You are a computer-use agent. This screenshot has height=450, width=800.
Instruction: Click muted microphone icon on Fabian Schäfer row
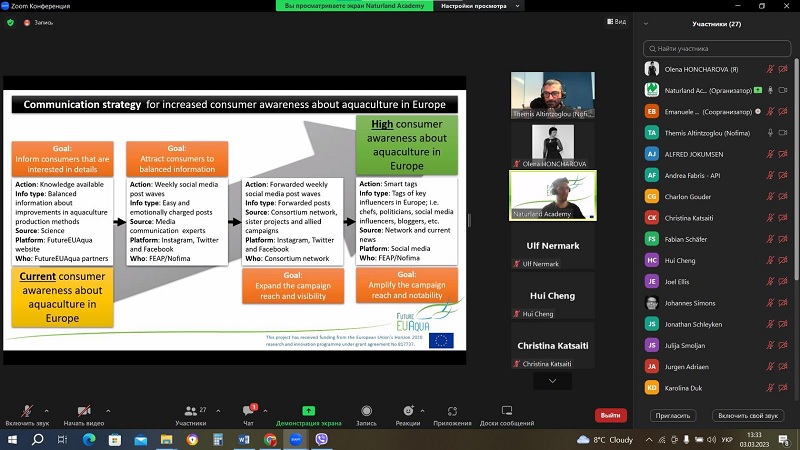click(770, 239)
